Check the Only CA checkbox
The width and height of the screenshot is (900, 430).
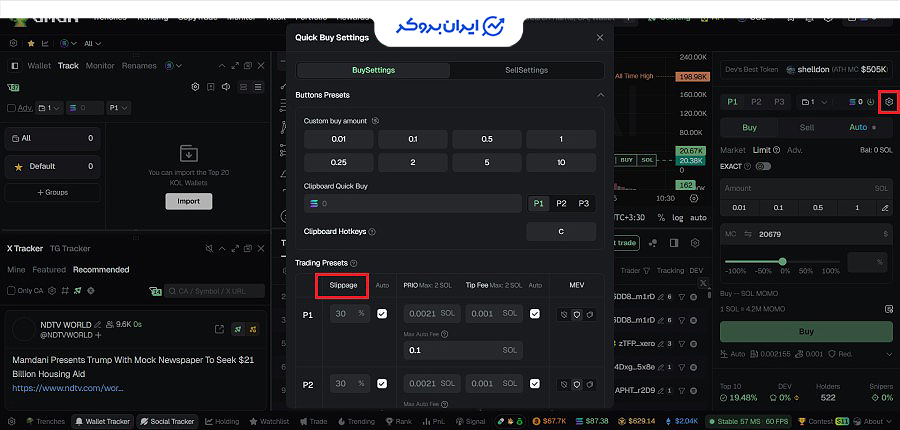click(x=11, y=290)
